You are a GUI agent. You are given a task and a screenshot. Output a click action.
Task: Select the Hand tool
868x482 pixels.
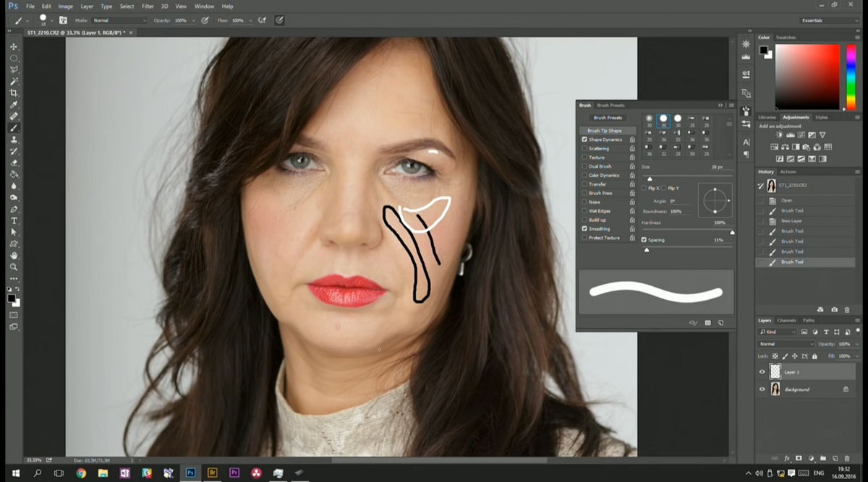[x=14, y=255]
